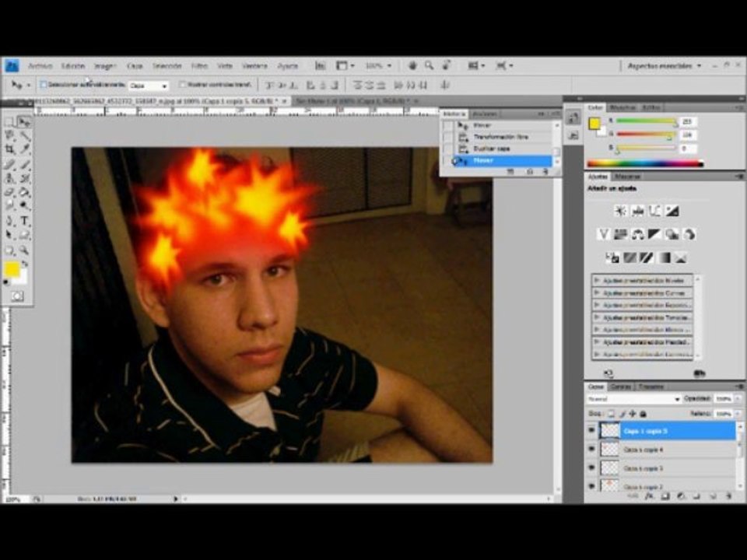This screenshot has height=560, width=747.
Task: Select the Eraser tool
Action: pyautogui.click(x=9, y=192)
